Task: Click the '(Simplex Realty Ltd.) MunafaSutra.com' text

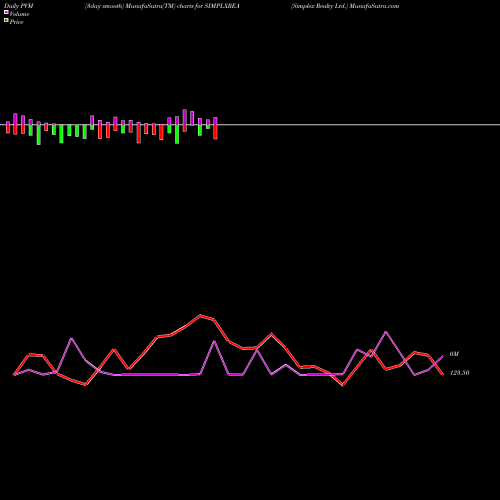Action: click(345, 6)
